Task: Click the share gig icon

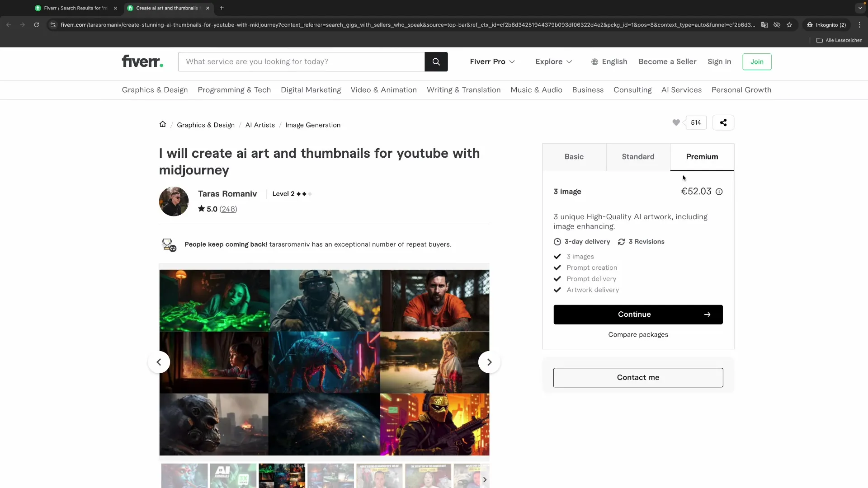Action: pyautogui.click(x=723, y=122)
